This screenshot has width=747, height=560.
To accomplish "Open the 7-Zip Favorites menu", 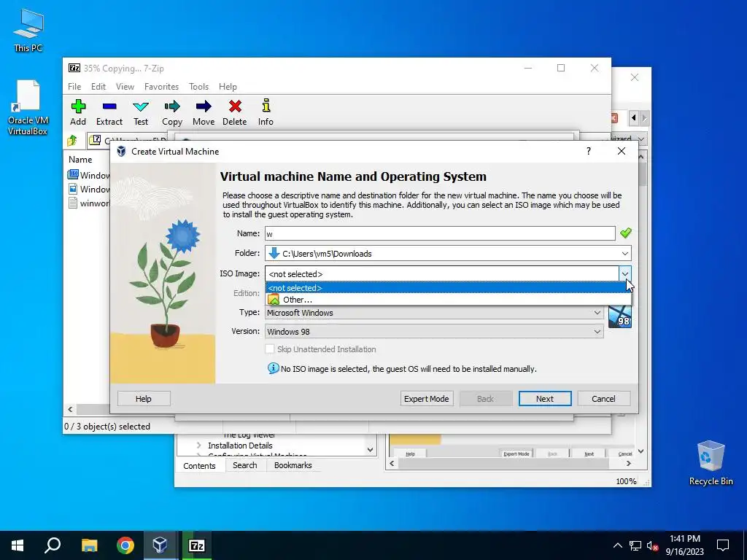I will [161, 87].
